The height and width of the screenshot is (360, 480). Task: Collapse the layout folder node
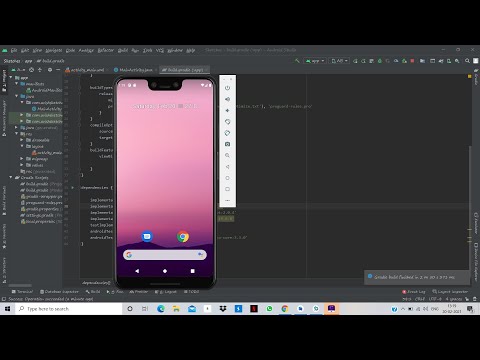pos(22,146)
